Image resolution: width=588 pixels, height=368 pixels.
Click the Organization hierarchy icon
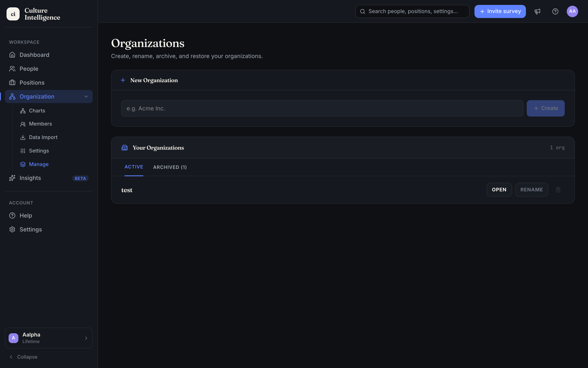coord(12,96)
